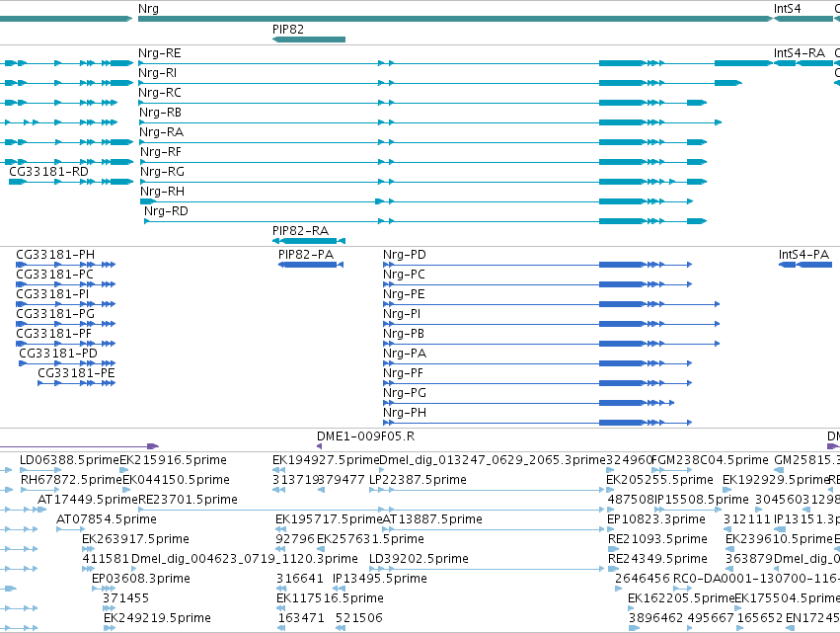Select transcript Nrg-RH label
Viewport: 840px width, 633px height.
[x=162, y=192]
